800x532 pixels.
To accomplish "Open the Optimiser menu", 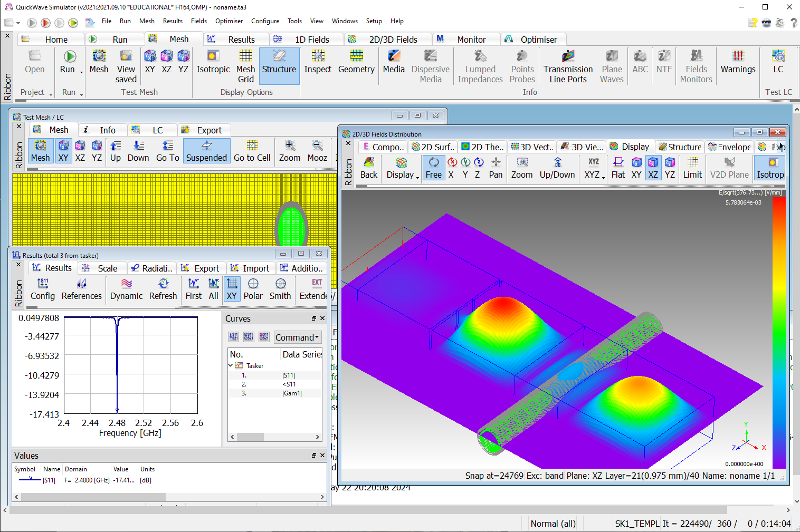I will (229, 21).
